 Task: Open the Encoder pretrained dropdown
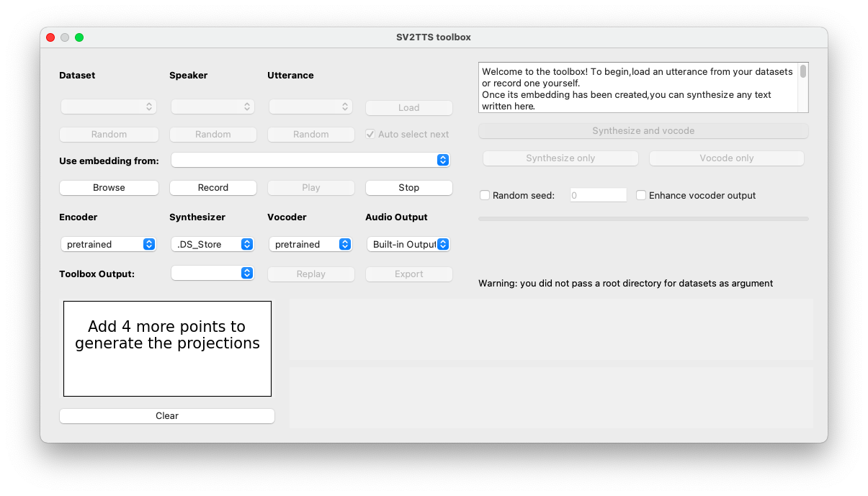[x=109, y=244]
